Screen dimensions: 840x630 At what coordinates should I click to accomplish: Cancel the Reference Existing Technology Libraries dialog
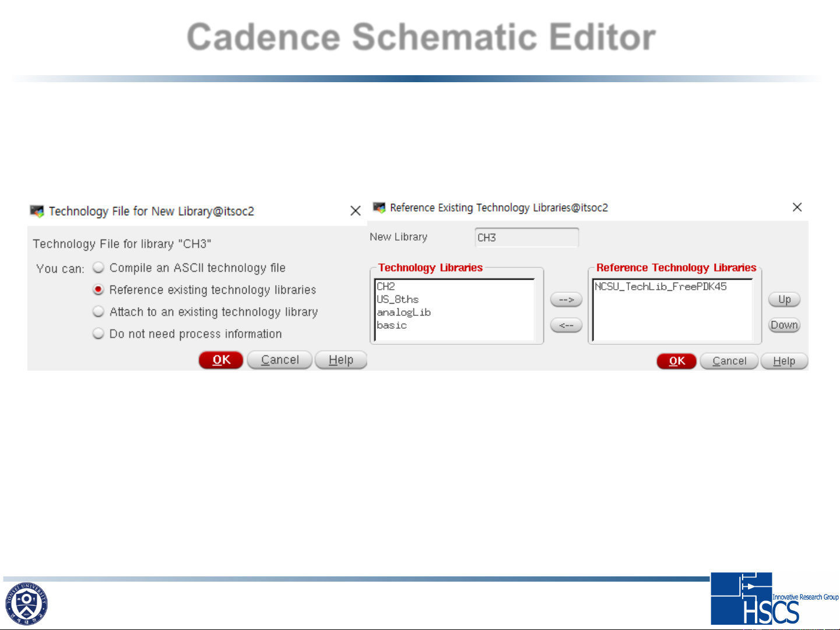(x=729, y=361)
